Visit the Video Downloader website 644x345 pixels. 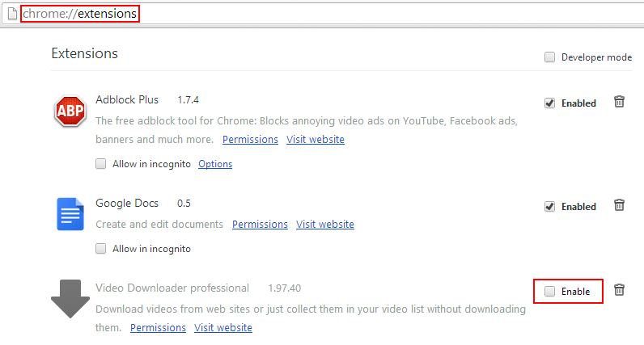(223, 328)
